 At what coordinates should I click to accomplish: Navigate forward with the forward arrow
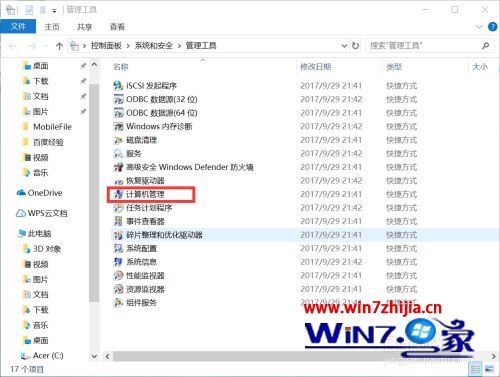tap(32, 46)
